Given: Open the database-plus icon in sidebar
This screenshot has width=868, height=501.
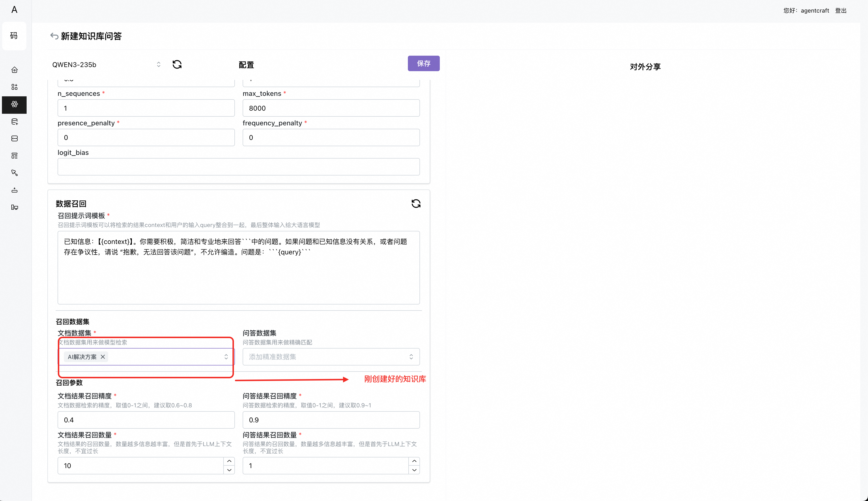Looking at the screenshot, I should (15, 121).
